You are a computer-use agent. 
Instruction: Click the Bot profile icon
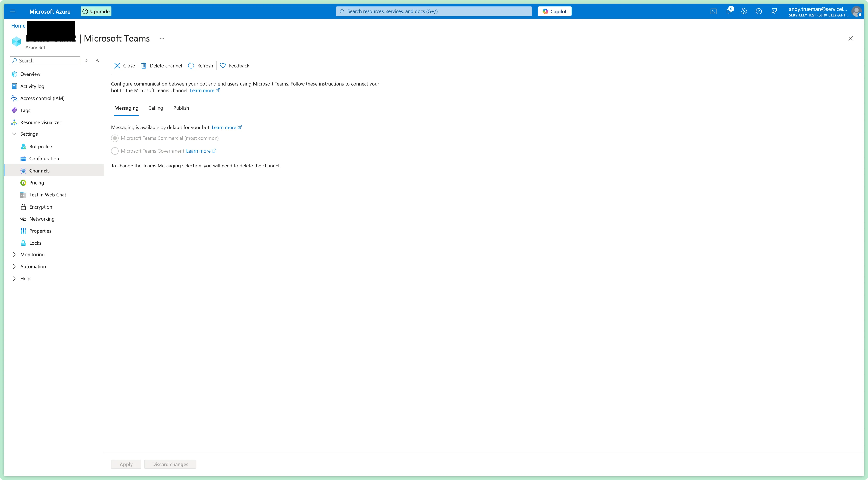pyautogui.click(x=23, y=147)
